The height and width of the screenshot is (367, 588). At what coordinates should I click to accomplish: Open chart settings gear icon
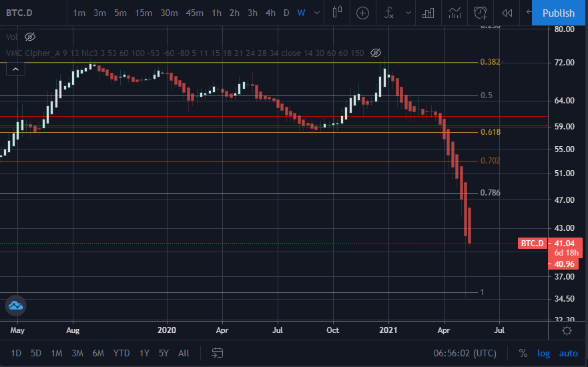pos(567,330)
